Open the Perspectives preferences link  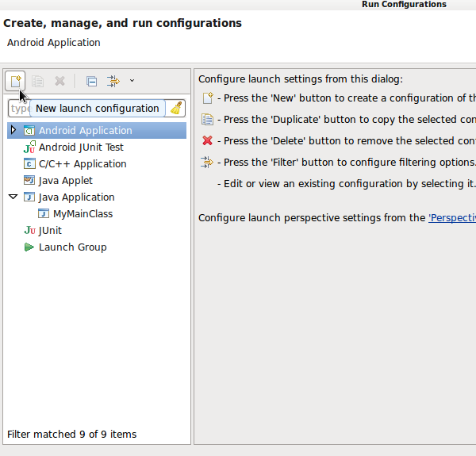point(452,217)
